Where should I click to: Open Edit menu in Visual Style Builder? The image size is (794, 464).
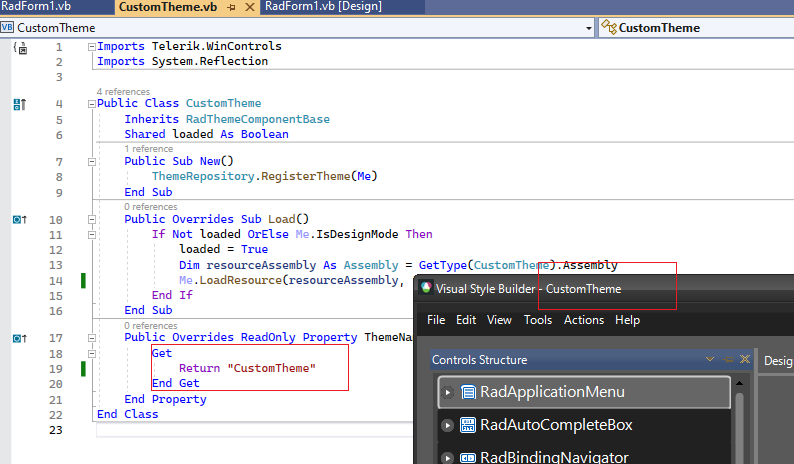(x=466, y=320)
